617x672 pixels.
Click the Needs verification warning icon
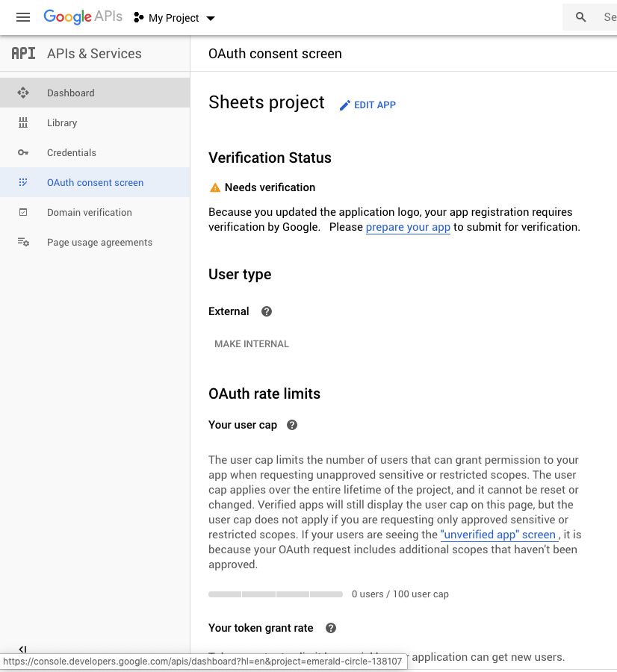click(215, 187)
